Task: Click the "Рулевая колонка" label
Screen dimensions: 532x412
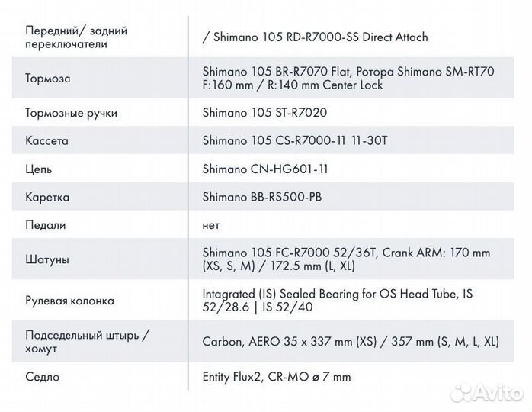Action: (70, 301)
